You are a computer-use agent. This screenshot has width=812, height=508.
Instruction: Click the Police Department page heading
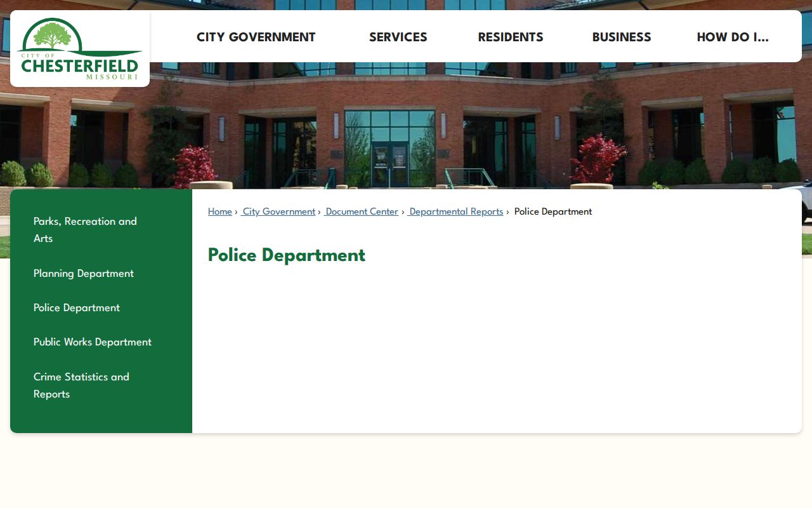tap(287, 255)
